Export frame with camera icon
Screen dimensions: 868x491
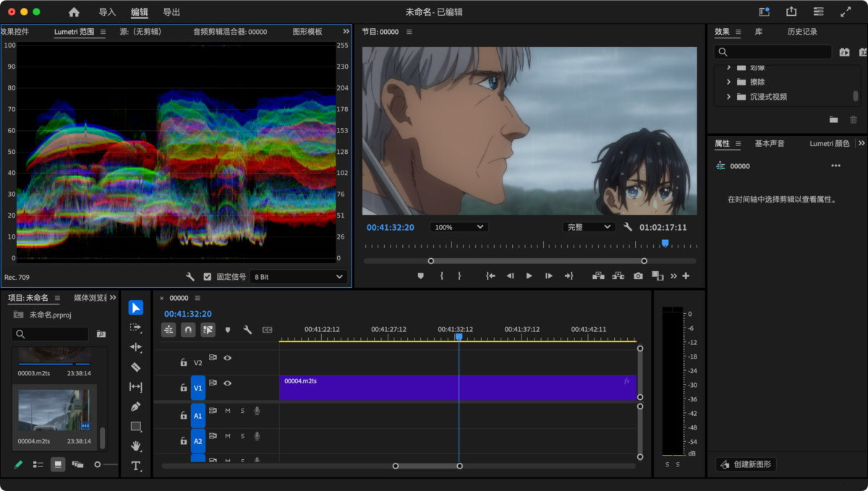[x=638, y=276]
